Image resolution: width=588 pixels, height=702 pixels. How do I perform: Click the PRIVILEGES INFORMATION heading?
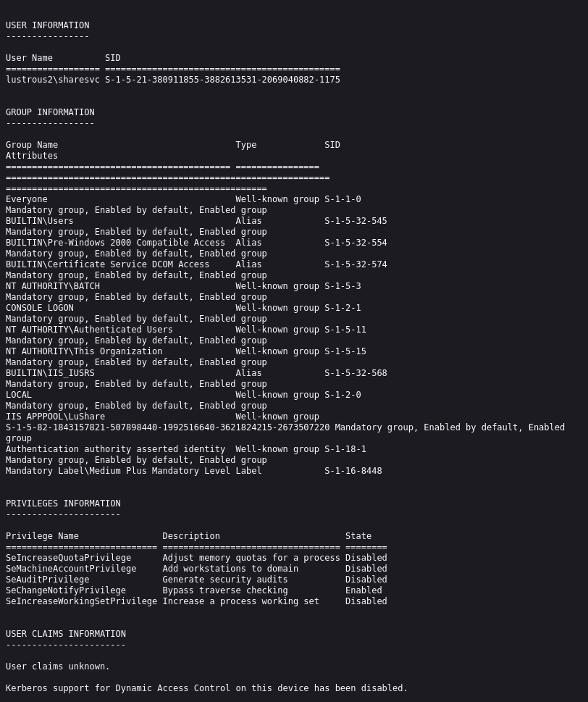[x=63, y=503]
